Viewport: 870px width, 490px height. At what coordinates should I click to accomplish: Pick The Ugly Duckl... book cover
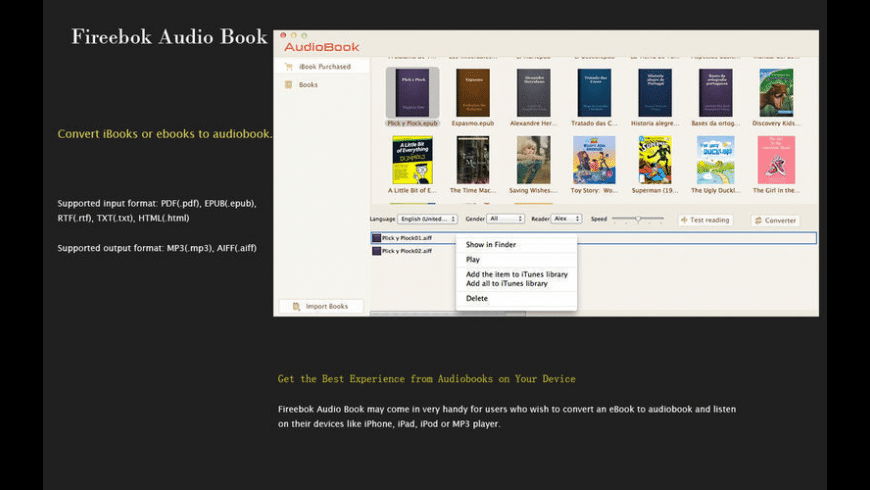tap(716, 160)
